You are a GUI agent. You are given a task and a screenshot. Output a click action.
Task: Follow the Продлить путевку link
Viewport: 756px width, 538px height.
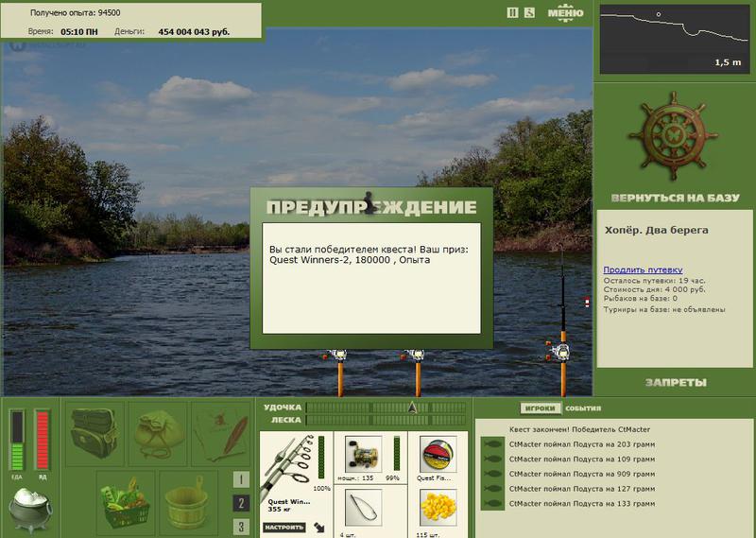point(643,269)
